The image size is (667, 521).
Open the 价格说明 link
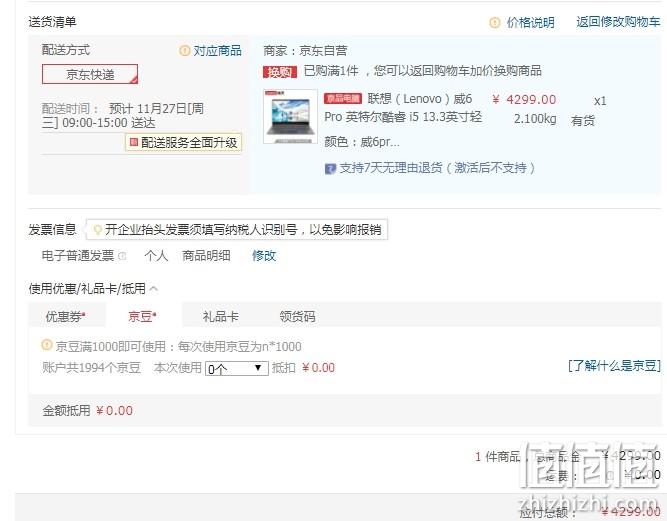tap(530, 22)
